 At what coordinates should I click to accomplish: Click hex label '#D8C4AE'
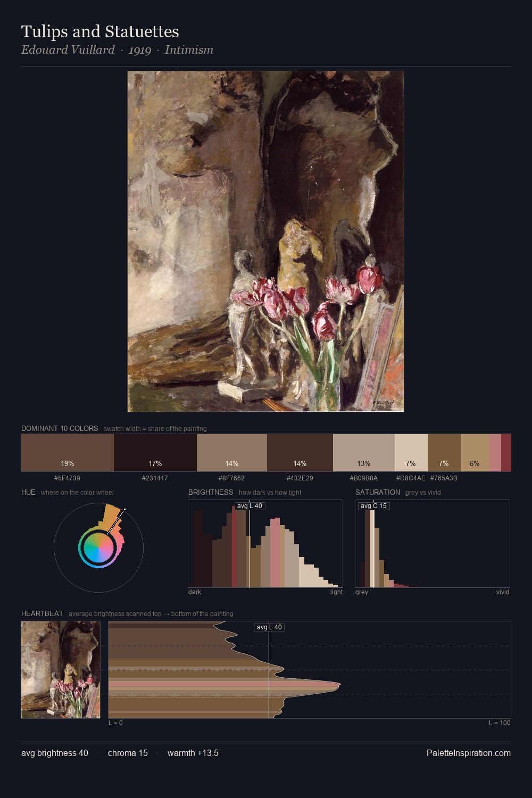point(411,478)
